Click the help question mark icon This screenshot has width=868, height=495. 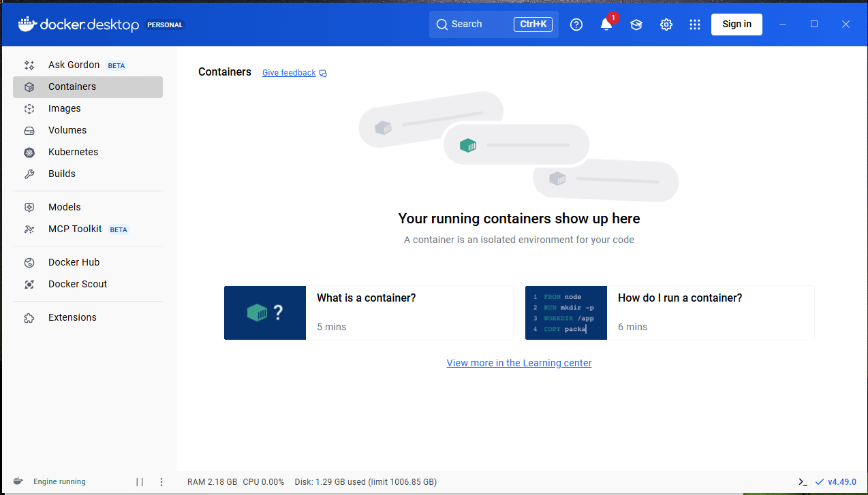coord(576,25)
